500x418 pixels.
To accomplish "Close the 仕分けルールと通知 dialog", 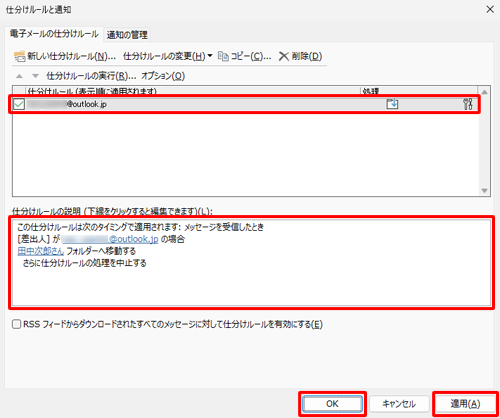I will [x=490, y=9].
